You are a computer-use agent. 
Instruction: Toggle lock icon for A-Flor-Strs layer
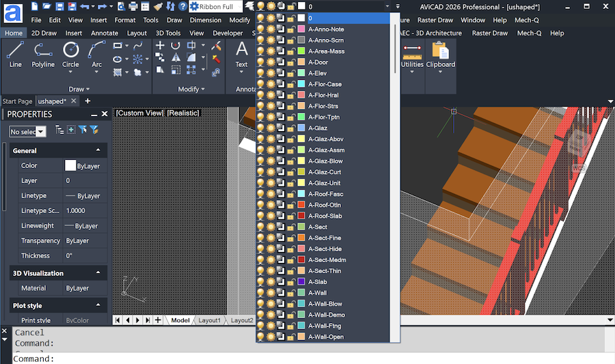(291, 106)
